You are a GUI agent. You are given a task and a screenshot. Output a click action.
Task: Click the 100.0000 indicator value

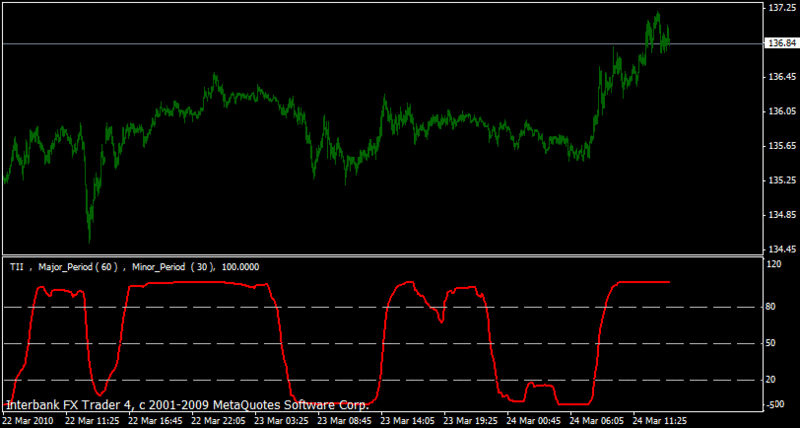point(240,266)
